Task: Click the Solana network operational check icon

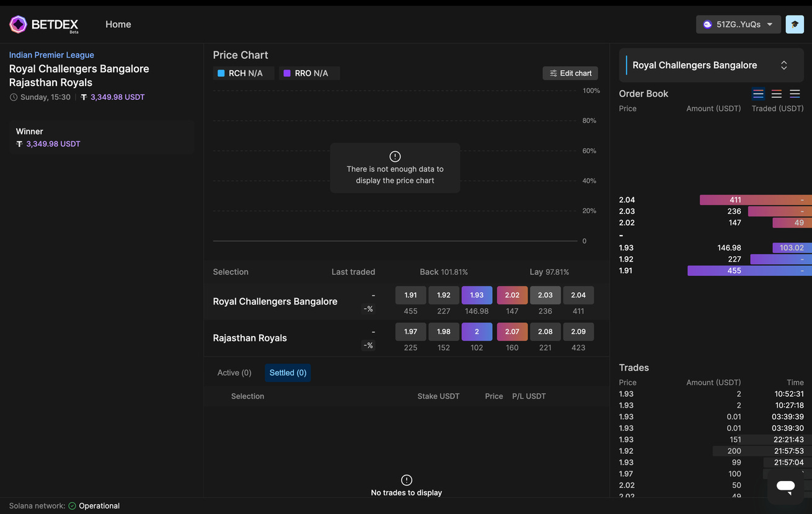Action: (72, 506)
